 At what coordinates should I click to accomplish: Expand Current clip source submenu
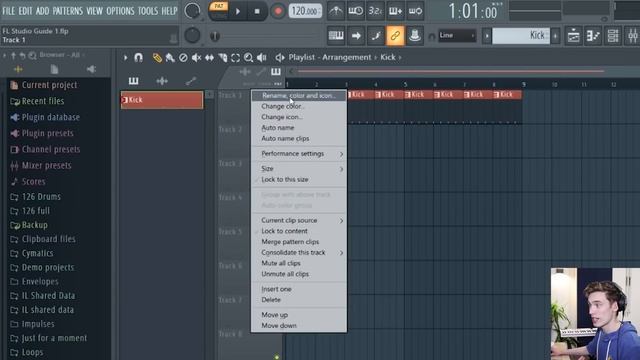click(299, 220)
